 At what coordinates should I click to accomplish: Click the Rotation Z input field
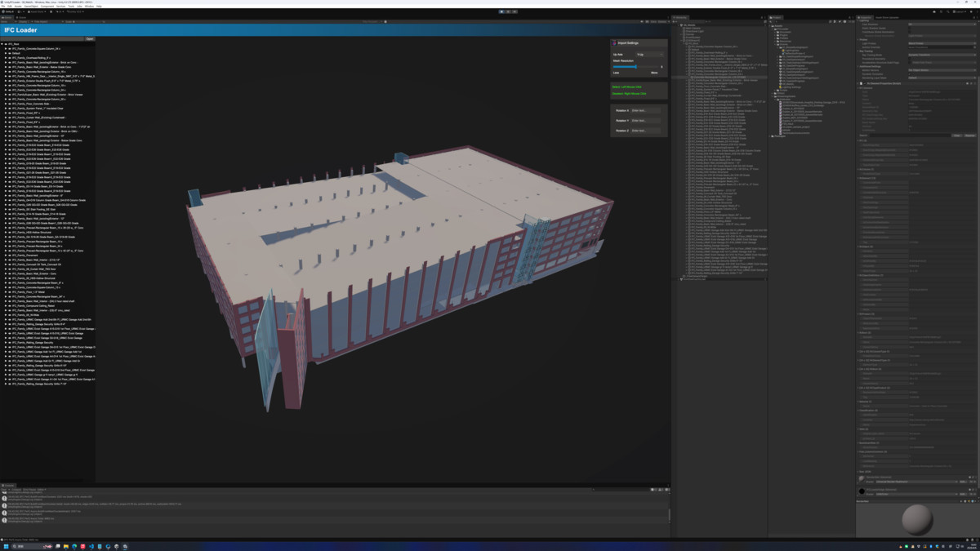645,130
